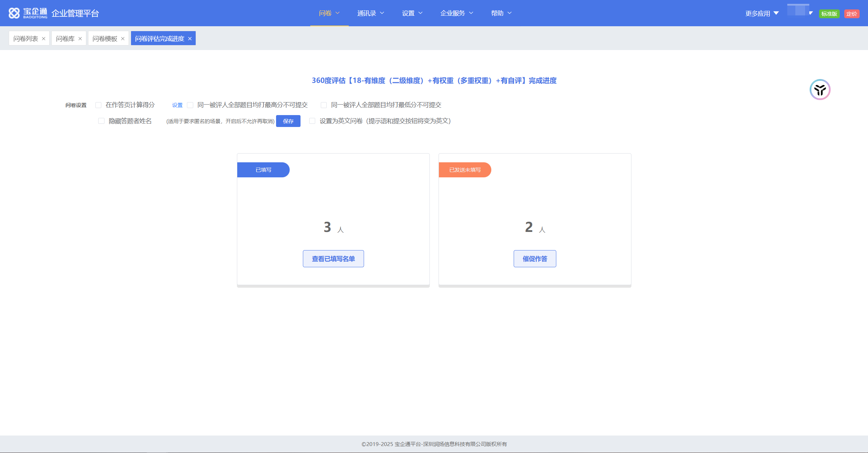Click the green 标准版 badge

(x=829, y=14)
